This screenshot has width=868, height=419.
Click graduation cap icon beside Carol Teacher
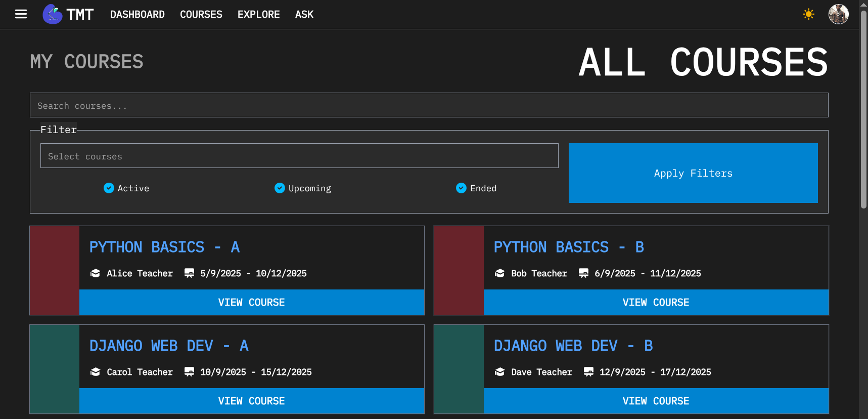(x=95, y=372)
